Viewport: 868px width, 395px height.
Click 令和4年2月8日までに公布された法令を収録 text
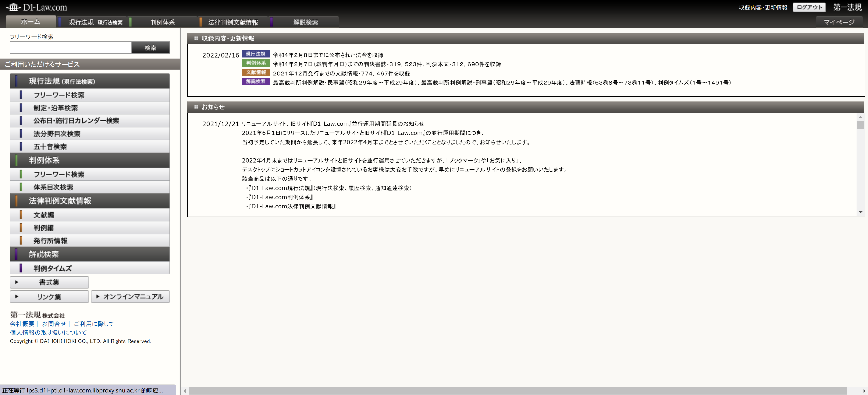coord(328,55)
